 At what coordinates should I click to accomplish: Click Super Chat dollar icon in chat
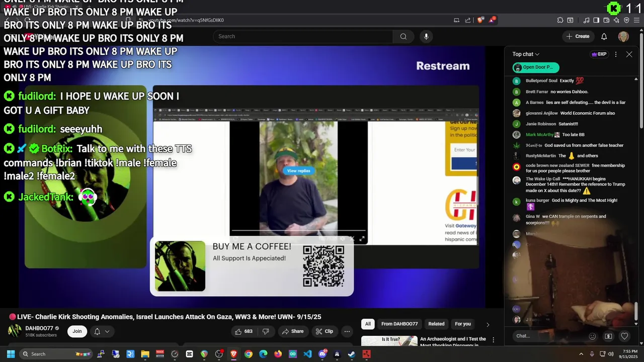(608, 336)
